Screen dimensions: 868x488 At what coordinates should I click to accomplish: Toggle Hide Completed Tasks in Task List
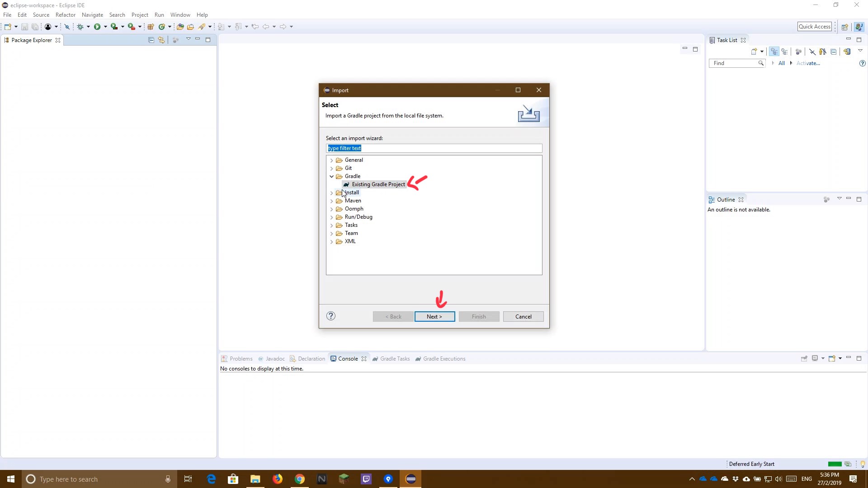(812, 52)
